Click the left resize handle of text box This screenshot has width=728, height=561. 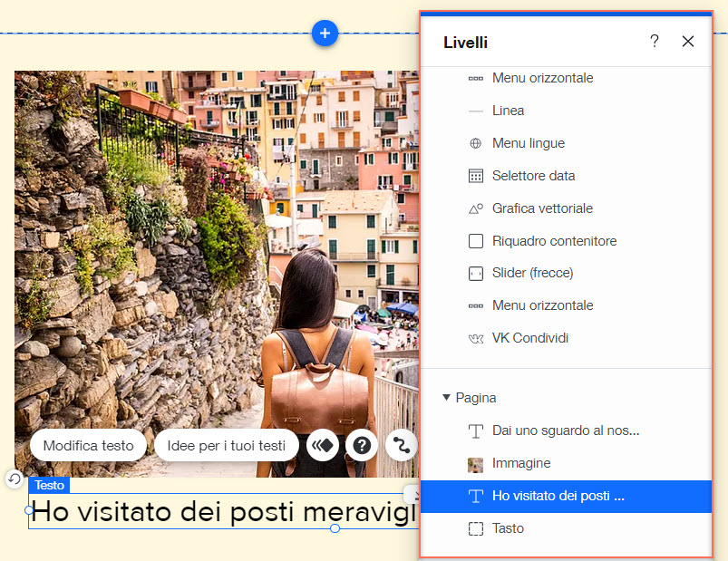[x=29, y=510]
